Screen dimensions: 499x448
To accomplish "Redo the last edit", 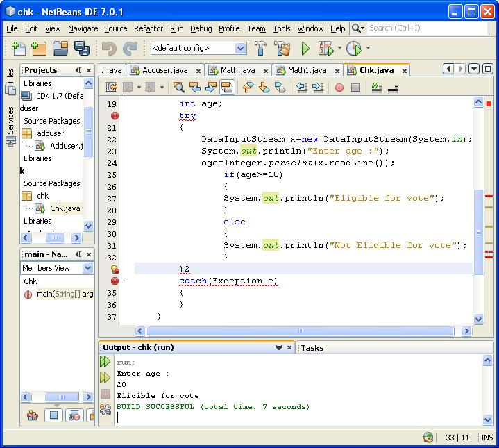I will pyautogui.click(x=130, y=49).
